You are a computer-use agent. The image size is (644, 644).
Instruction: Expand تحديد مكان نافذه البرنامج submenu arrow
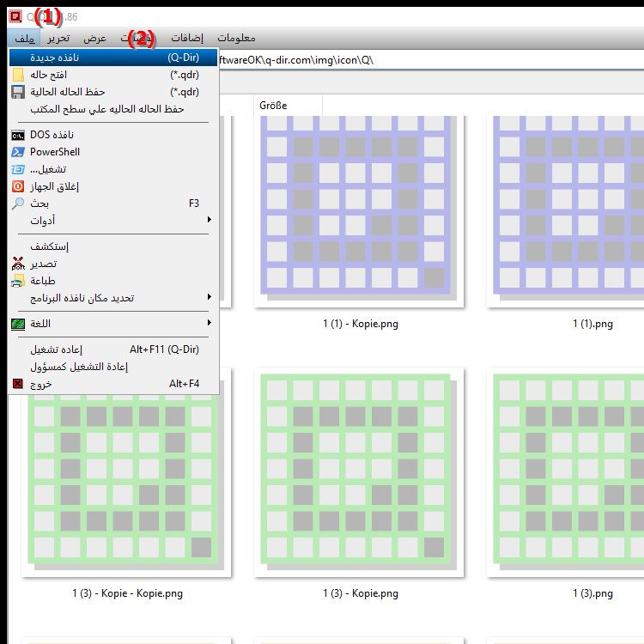209,297
